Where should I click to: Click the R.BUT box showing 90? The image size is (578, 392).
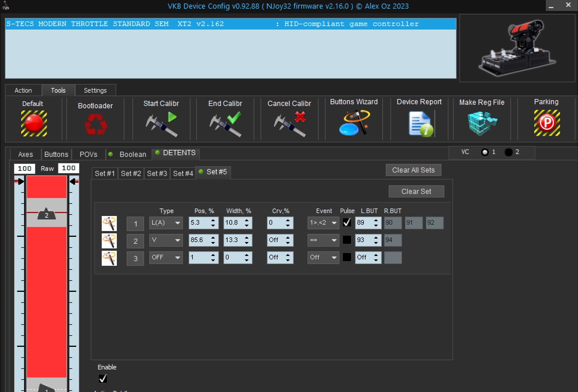(393, 223)
